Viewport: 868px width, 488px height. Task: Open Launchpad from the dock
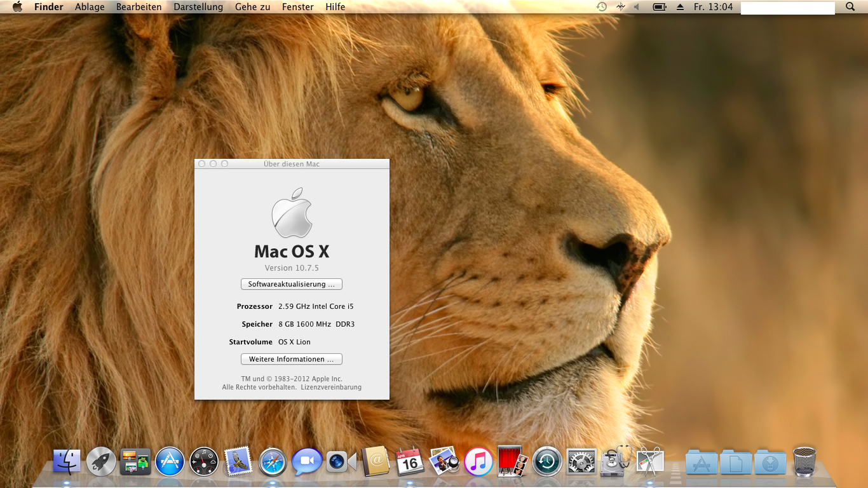coord(101,462)
